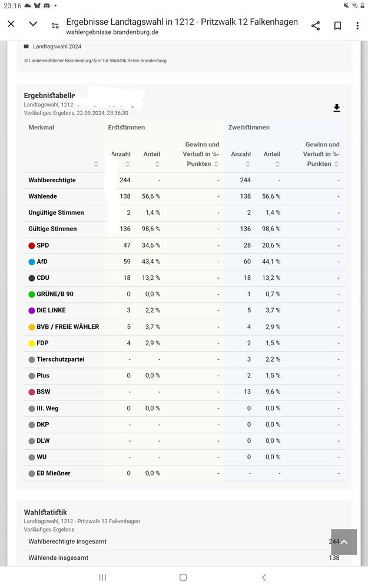Image resolution: width=368 pixels, height=588 pixels.
Task: Open the three-dot overflow menu
Action: coord(357,26)
